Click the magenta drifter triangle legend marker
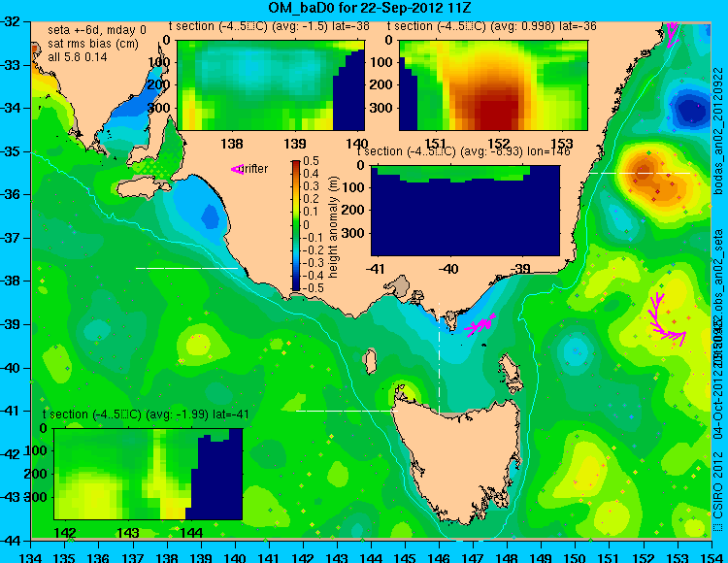The width and height of the screenshot is (728, 563). 237,170
